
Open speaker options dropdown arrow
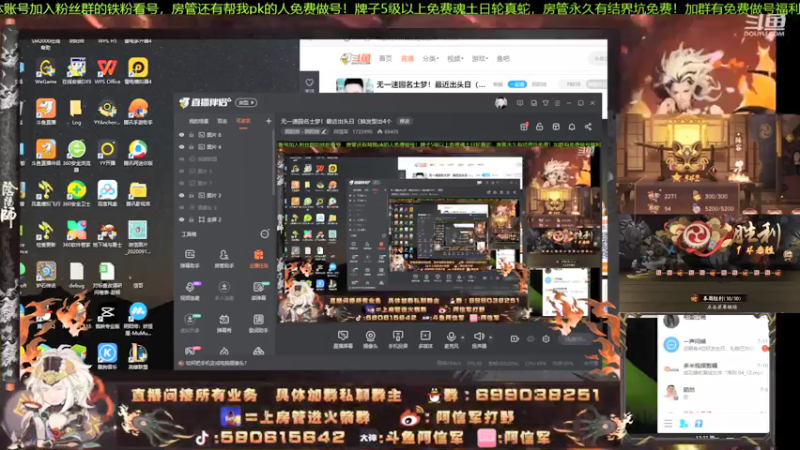click(x=490, y=337)
